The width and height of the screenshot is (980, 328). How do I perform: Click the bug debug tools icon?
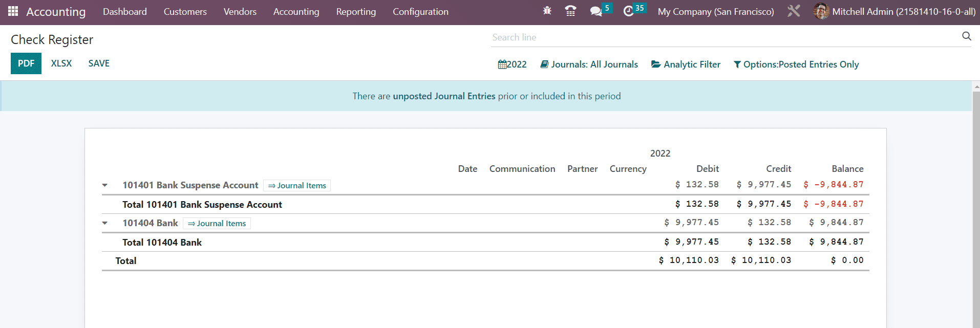pyautogui.click(x=547, y=11)
